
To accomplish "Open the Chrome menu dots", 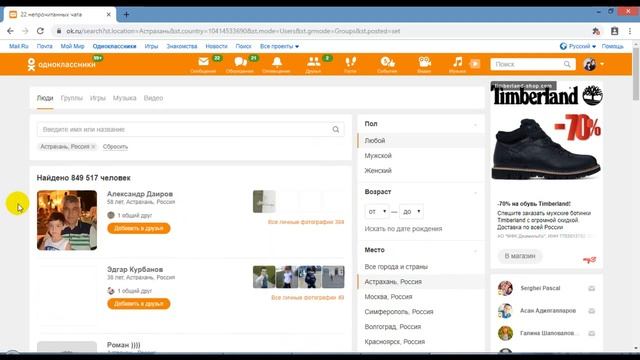I will pyautogui.click(x=630, y=31).
